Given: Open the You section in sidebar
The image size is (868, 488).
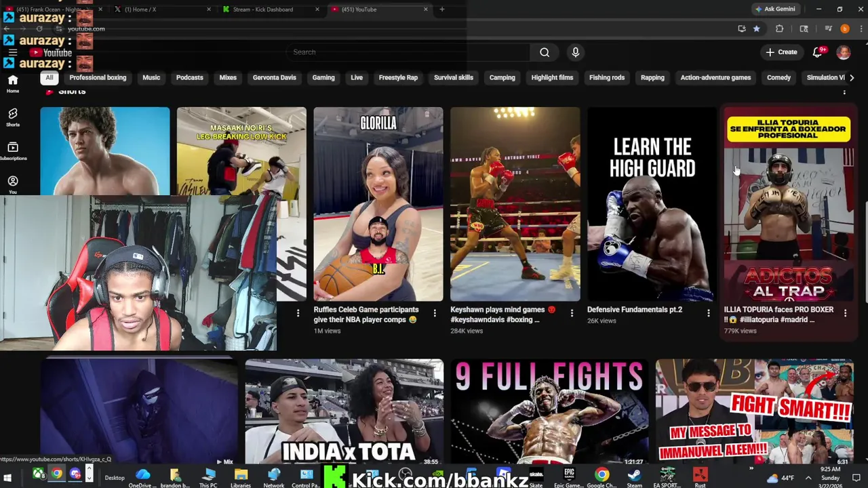Looking at the screenshot, I should [13, 184].
